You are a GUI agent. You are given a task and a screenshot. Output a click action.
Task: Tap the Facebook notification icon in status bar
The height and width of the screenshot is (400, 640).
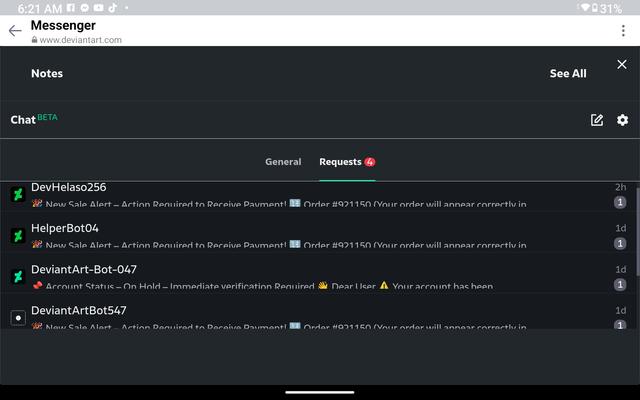coord(71,8)
